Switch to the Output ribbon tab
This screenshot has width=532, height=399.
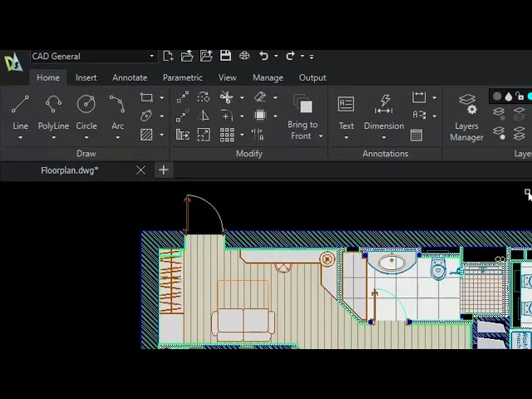[313, 77]
